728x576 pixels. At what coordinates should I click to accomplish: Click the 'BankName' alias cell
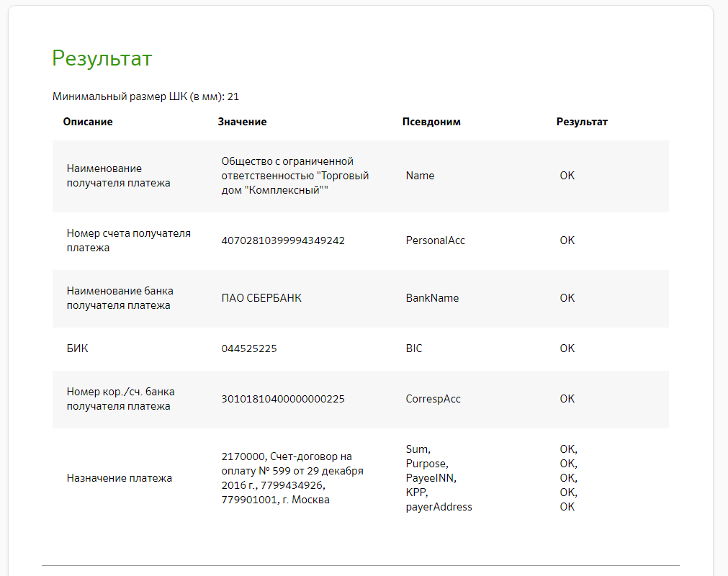pyautogui.click(x=432, y=298)
